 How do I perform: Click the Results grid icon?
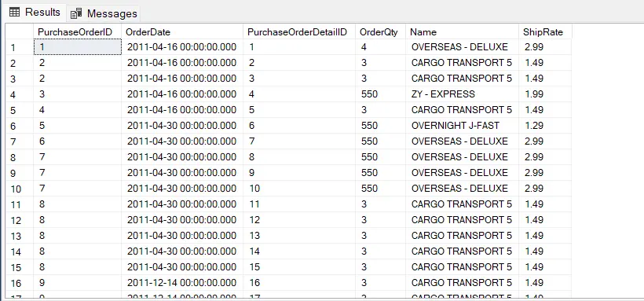coord(14,13)
